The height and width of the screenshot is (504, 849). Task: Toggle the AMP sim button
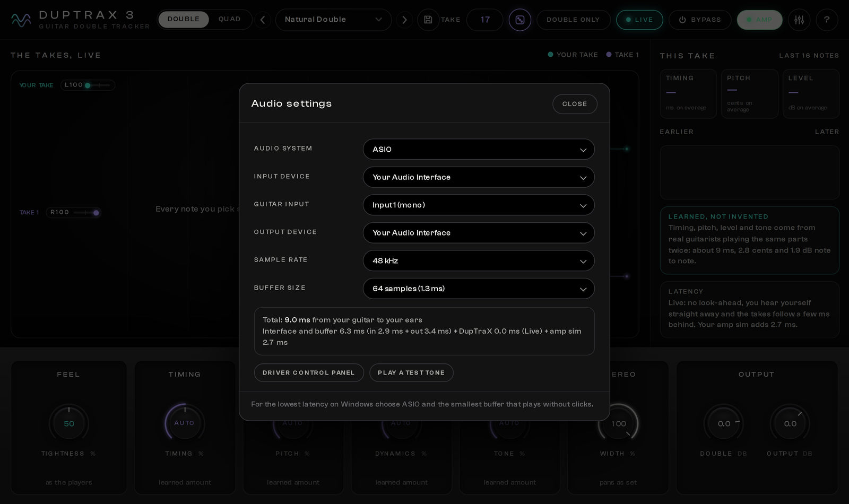tap(759, 20)
